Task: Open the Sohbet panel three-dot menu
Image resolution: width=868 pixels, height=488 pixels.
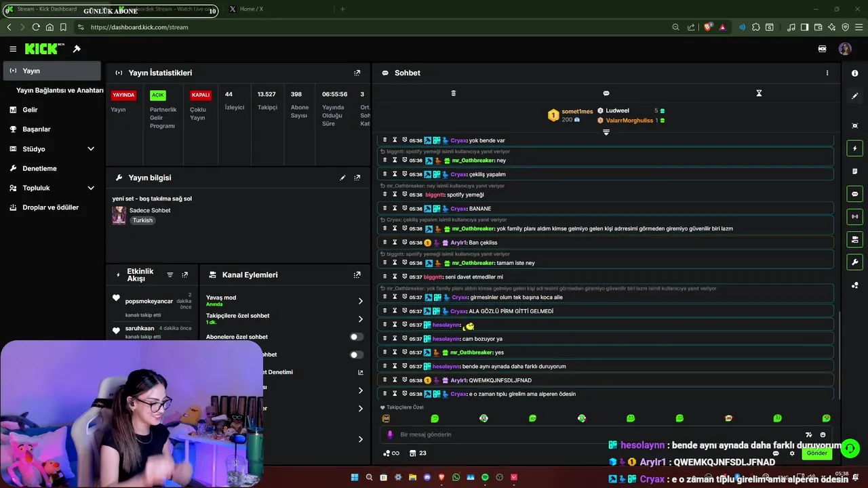Action: [827, 73]
